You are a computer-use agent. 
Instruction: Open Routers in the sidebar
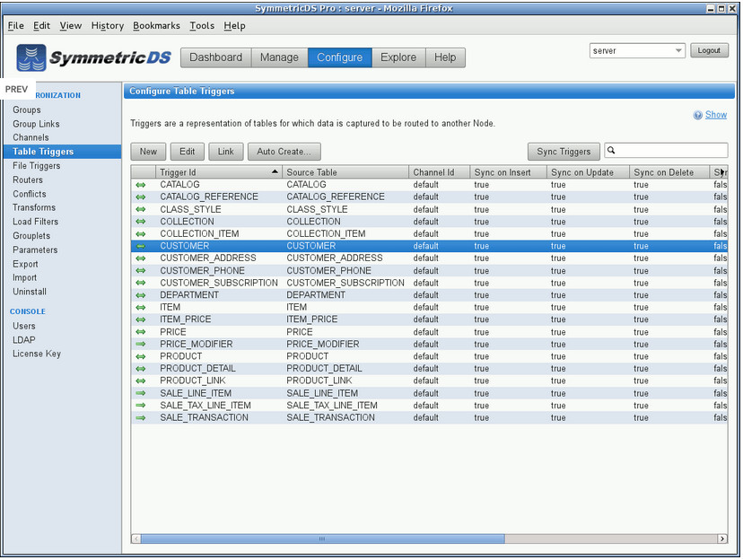28,180
